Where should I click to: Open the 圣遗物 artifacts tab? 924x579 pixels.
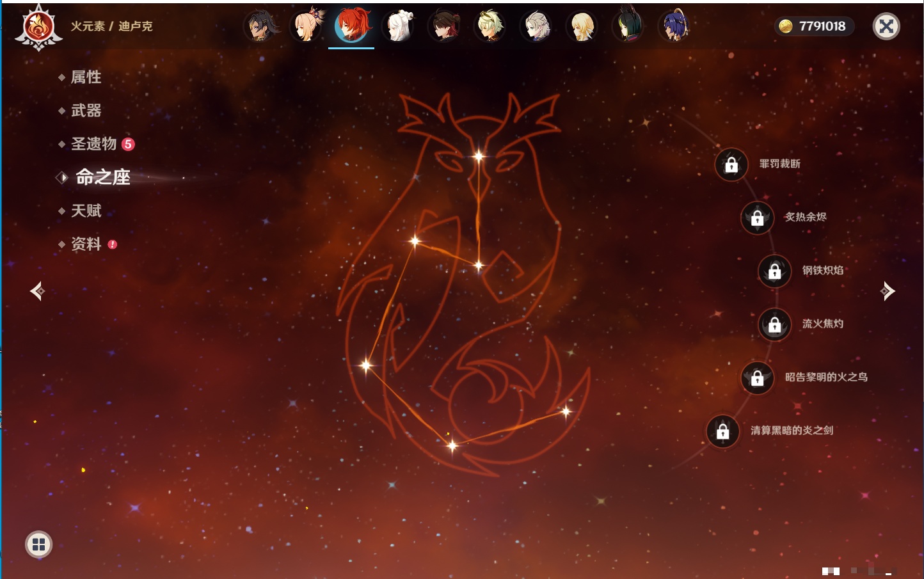coord(93,144)
